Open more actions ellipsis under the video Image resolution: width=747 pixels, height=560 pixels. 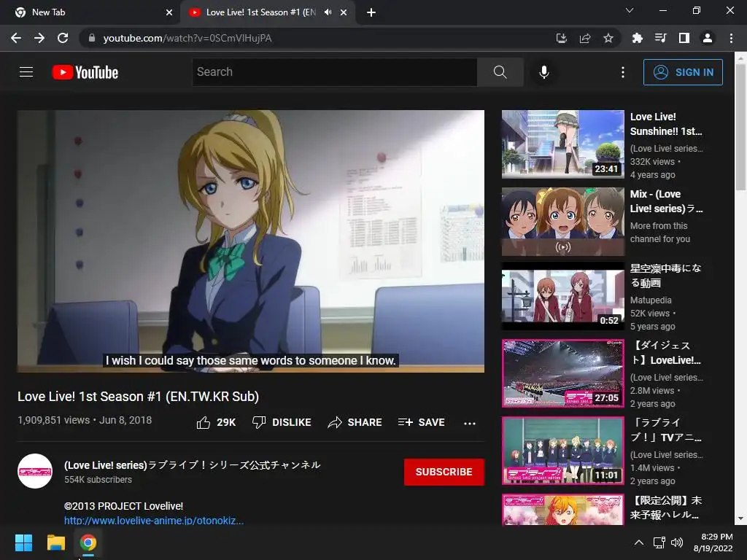[x=470, y=423]
